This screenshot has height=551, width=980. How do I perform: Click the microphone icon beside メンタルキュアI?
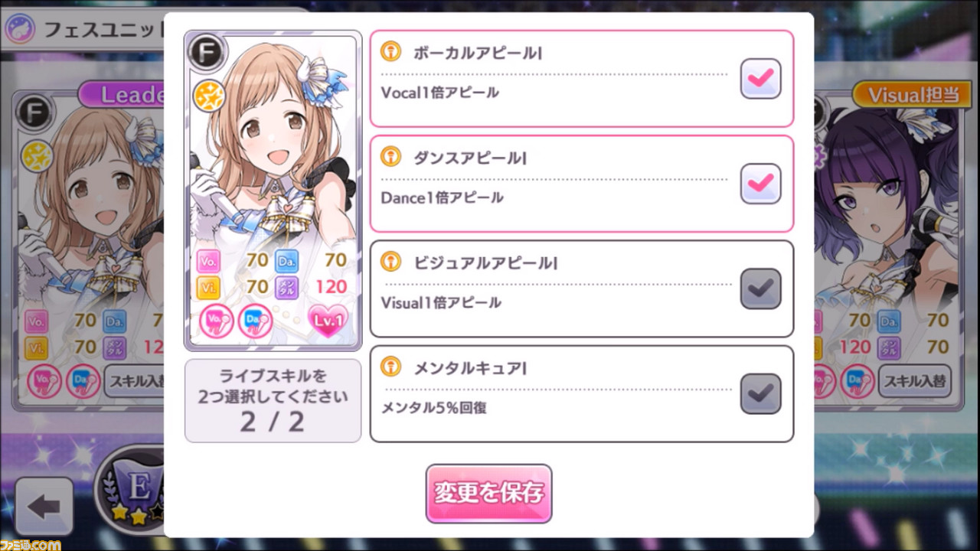[x=390, y=367]
